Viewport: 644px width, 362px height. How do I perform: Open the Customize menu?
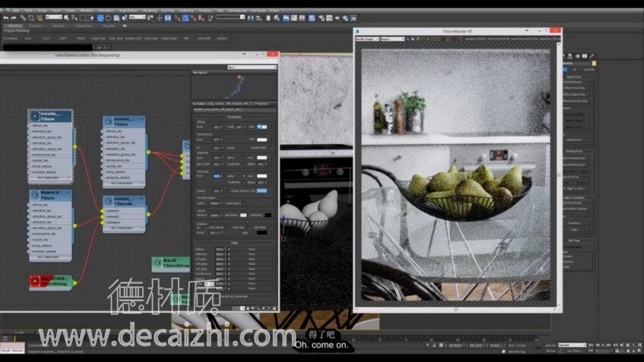(186, 10)
